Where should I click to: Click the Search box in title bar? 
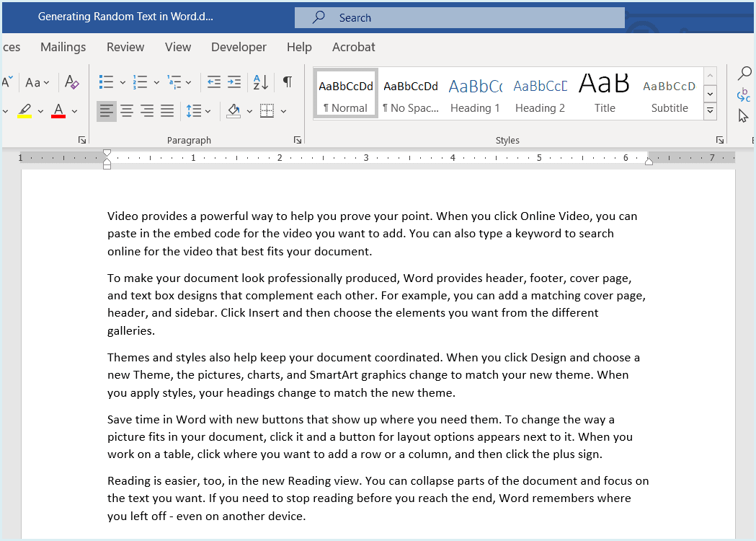[459, 18]
